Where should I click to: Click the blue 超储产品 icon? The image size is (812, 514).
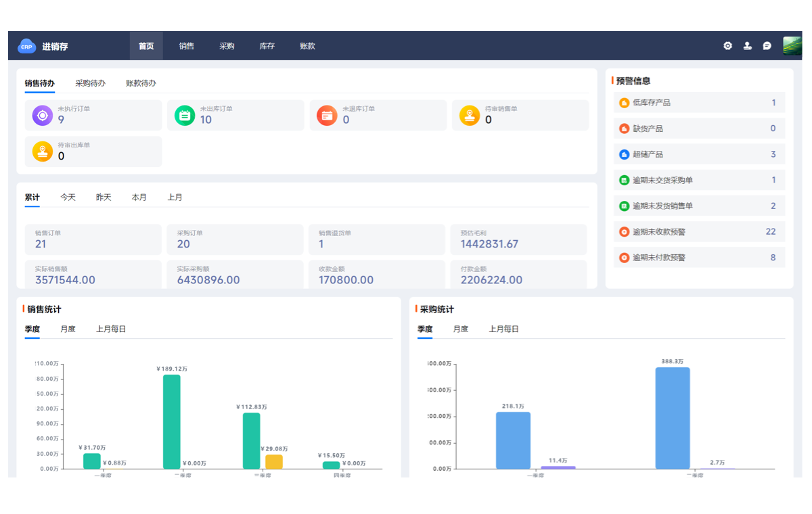624,154
